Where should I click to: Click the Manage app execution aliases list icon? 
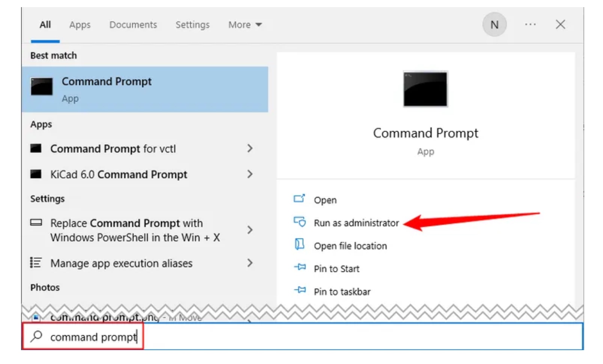(36, 263)
